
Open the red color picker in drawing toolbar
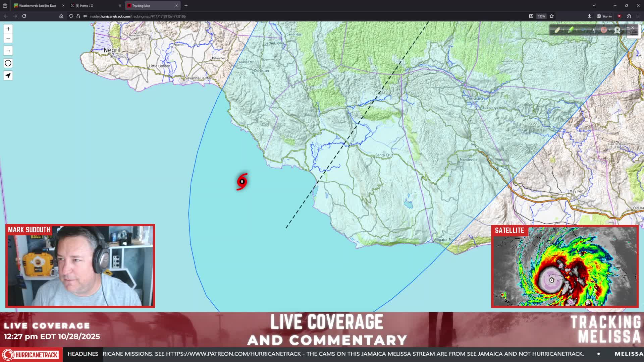coord(603,30)
